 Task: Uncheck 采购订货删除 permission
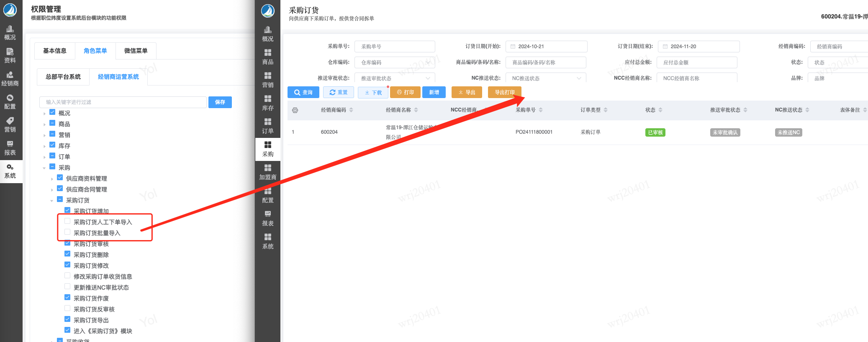click(x=67, y=254)
